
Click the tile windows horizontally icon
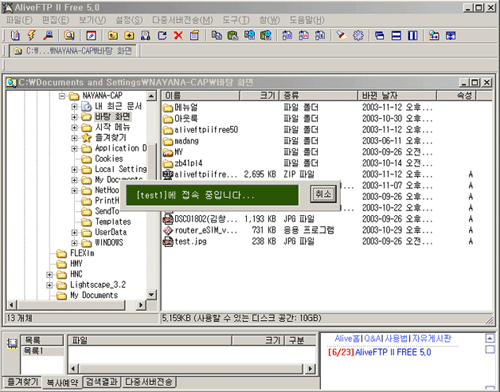(396, 35)
